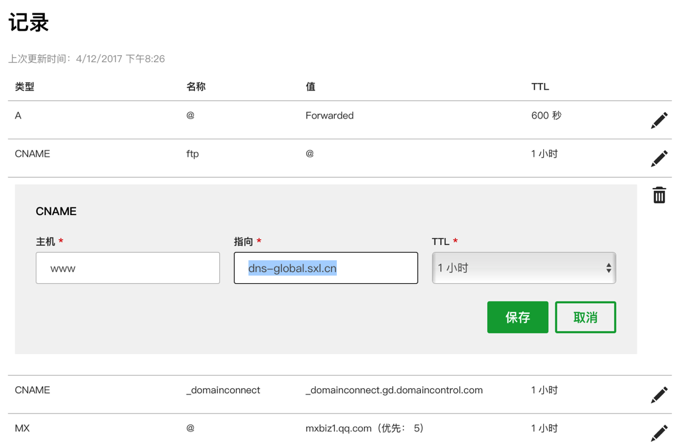Select the _domainconnect name cell
The height and width of the screenshot is (442, 700).
(x=223, y=390)
